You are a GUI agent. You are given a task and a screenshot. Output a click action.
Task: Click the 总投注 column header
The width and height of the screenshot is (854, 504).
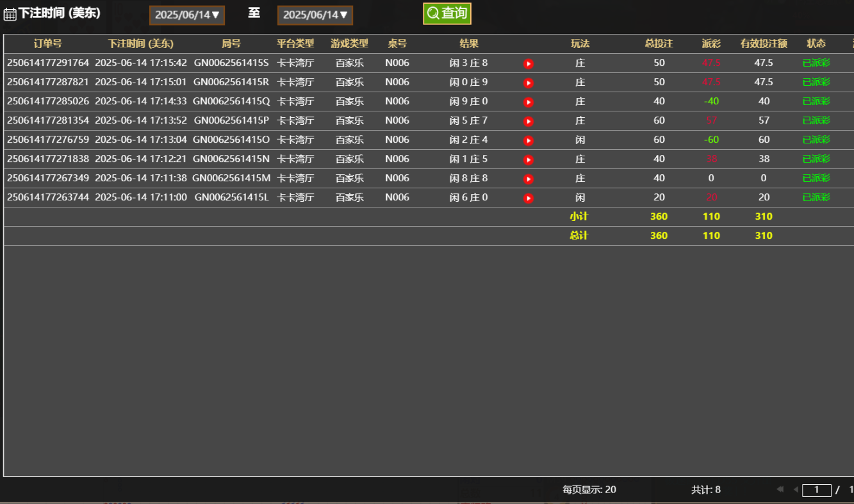click(659, 44)
